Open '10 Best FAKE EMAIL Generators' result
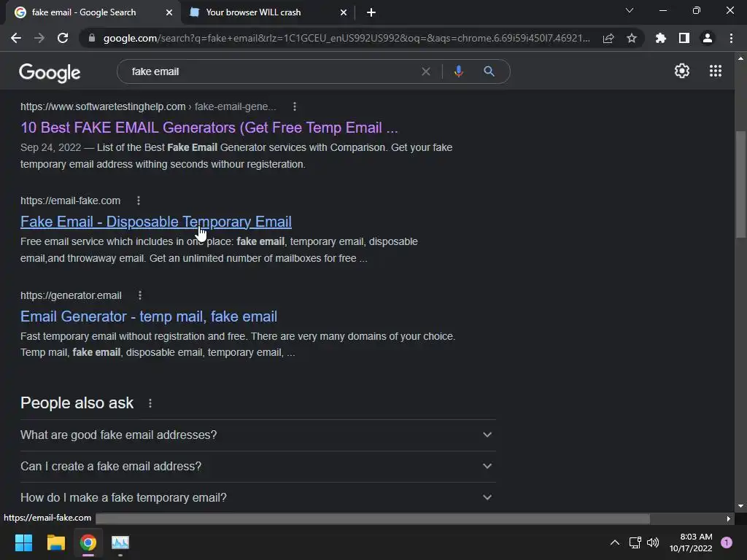 (209, 128)
